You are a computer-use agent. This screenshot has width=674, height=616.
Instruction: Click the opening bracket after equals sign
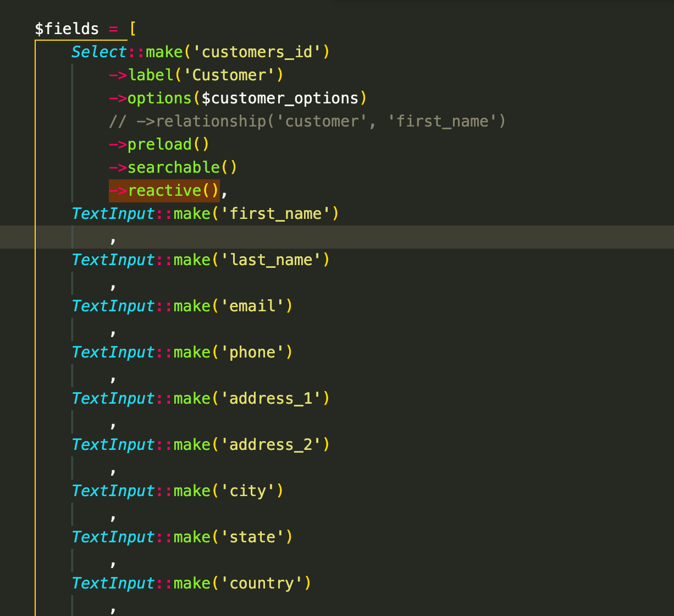coord(132,29)
